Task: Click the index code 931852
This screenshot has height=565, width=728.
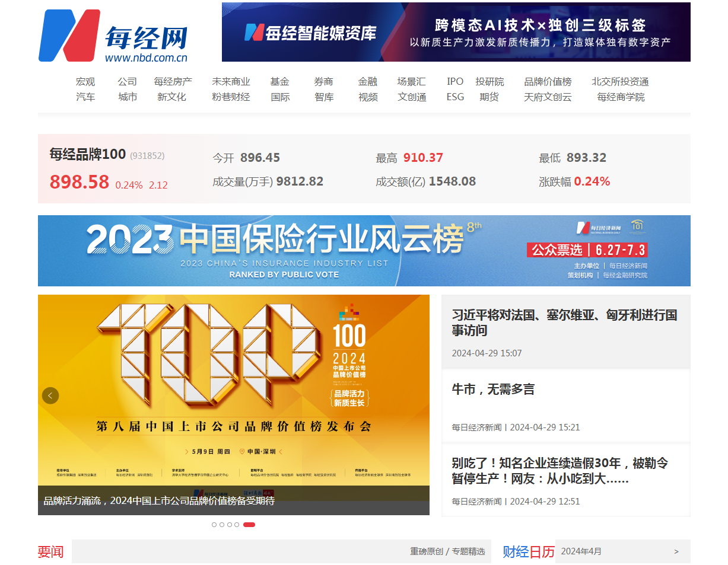Action: pos(147,156)
